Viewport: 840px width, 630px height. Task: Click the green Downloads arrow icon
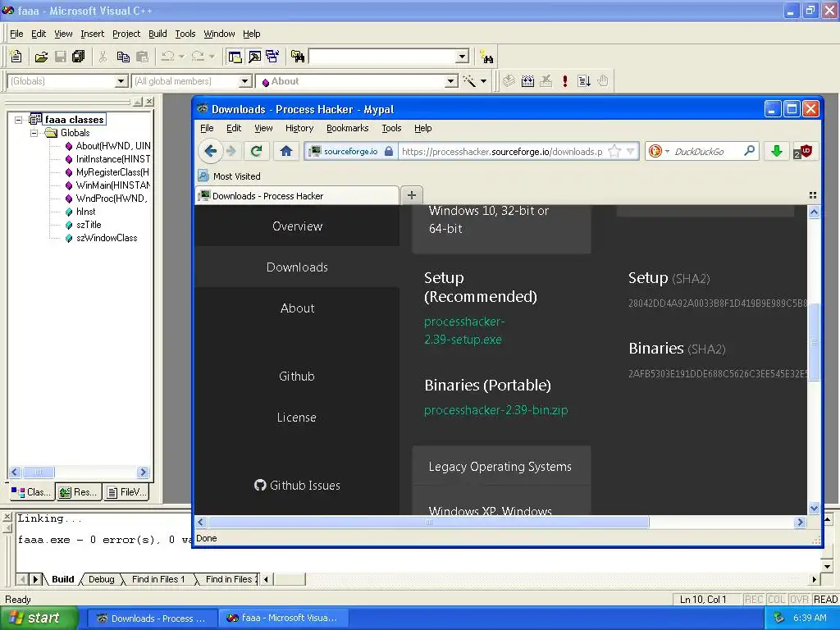pyautogui.click(x=777, y=152)
